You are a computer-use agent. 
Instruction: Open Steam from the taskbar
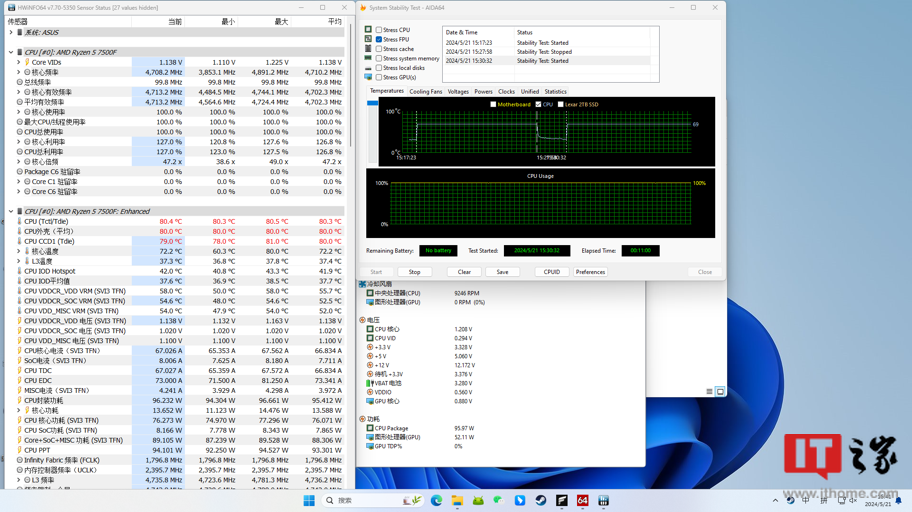tap(541, 501)
